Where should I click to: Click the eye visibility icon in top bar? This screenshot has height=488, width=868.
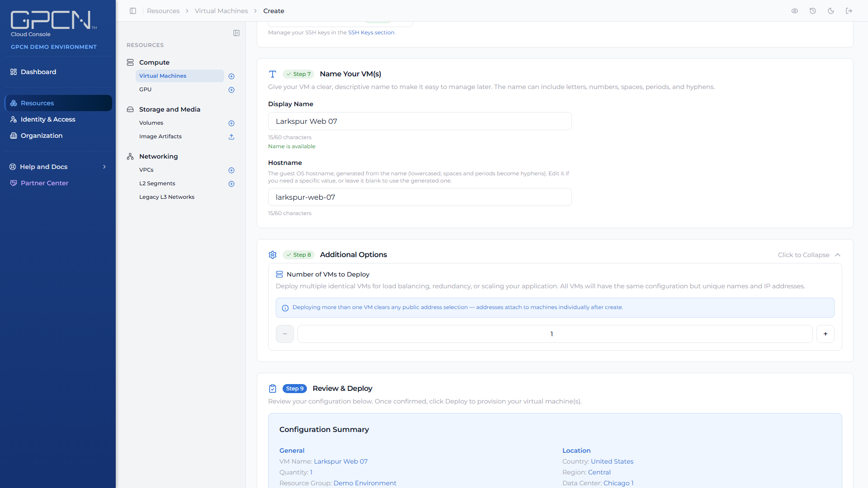click(795, 11)
